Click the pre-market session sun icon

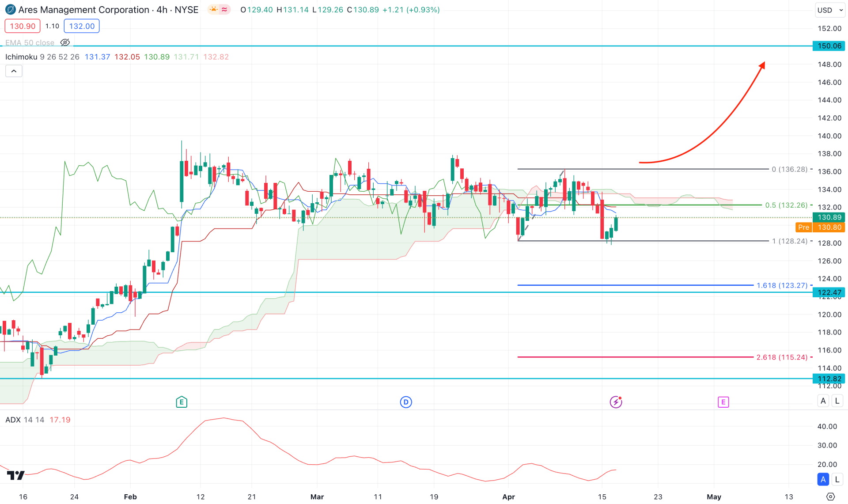tap(214, 10)
